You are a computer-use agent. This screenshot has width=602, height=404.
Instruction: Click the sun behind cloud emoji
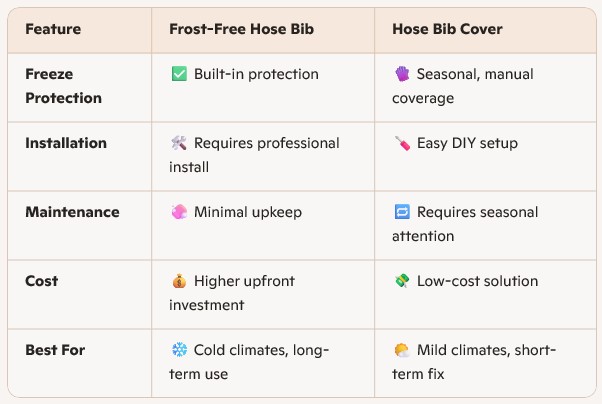pyautogui.click(x=403, y=351)
